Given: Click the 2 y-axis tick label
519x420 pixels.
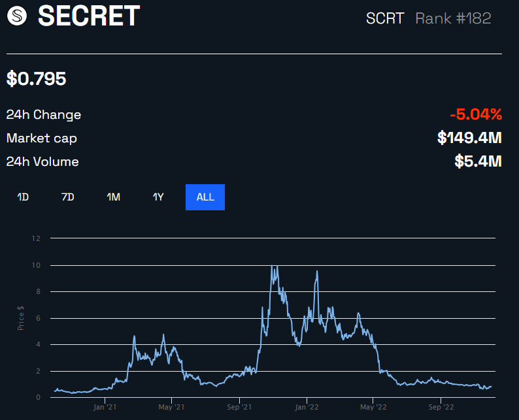Looking at the screenshot, I should 39,371.
